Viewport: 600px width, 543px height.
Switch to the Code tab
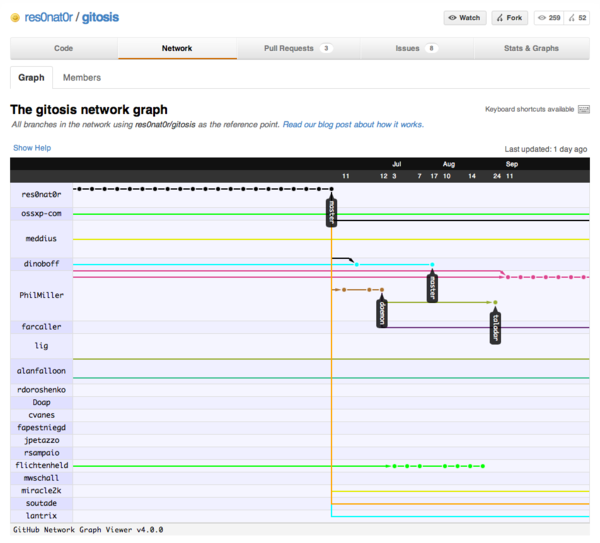click(64, 49)
